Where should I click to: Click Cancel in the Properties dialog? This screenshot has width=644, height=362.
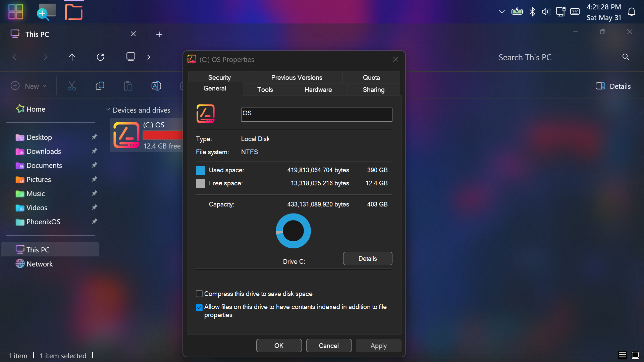(329, 346)
